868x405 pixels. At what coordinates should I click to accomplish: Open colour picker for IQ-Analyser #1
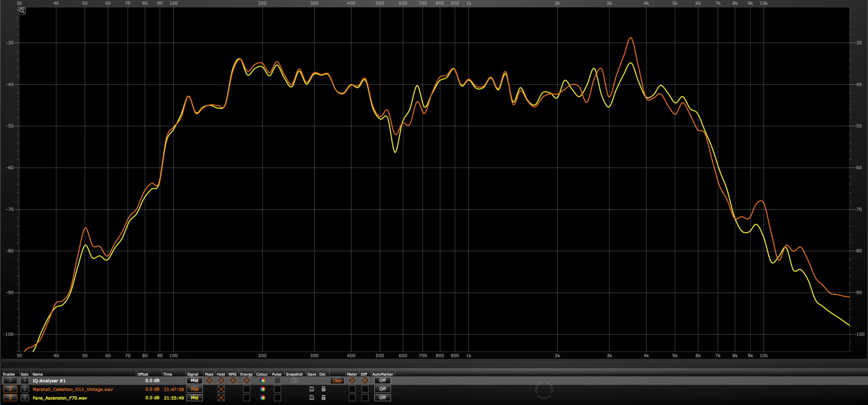coord(262,380)
